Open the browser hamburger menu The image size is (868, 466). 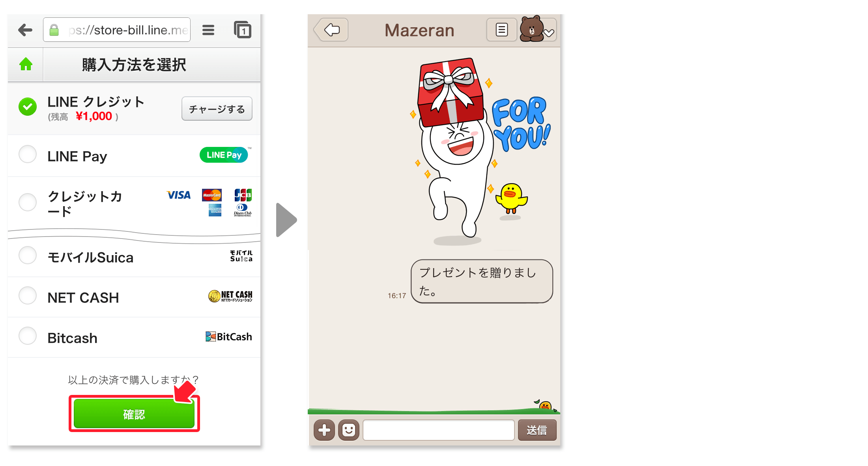tap(208, 30)
